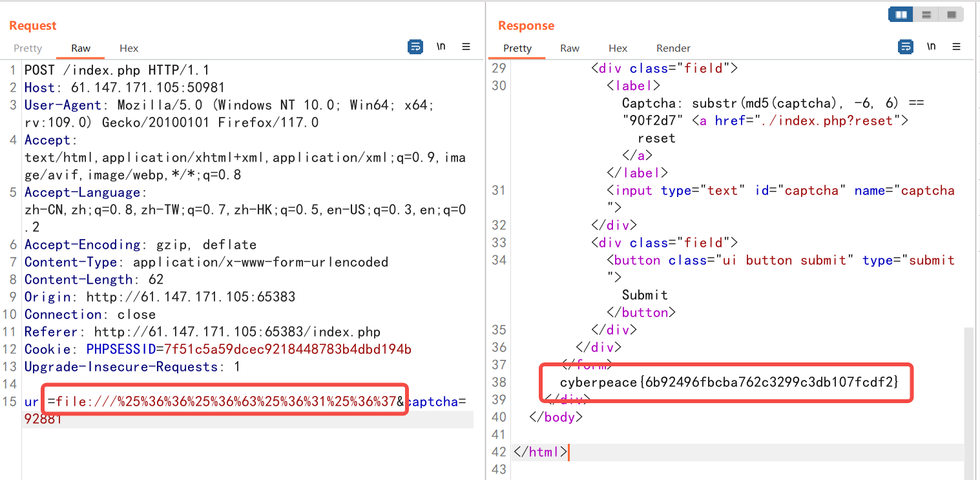Toggle non-printable characters (\n) in Response panel
This screenshot has height=480, width=980.
tap(932, 47)
